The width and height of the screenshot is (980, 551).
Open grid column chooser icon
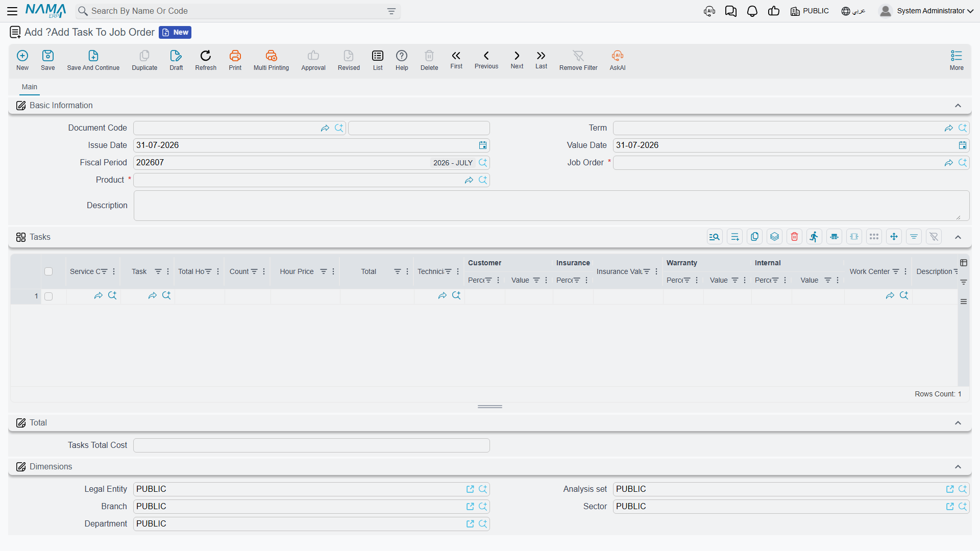coord(964,263)
